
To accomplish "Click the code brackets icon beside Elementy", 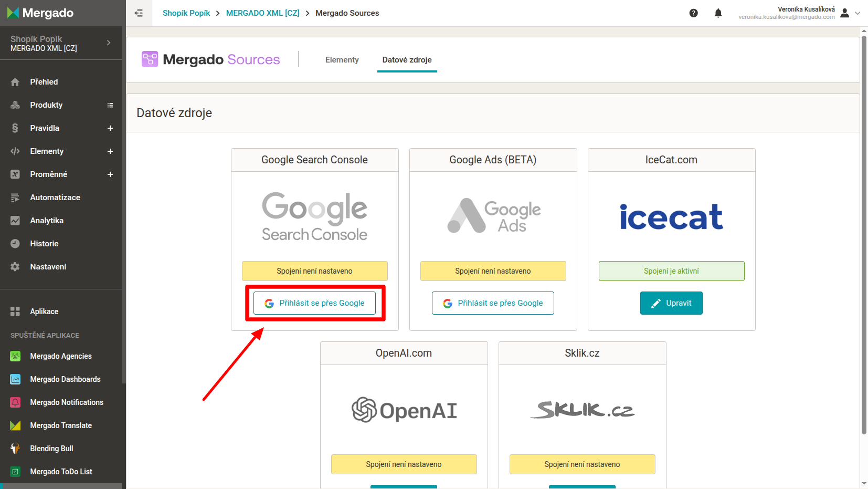I will [x=15, y=151].
